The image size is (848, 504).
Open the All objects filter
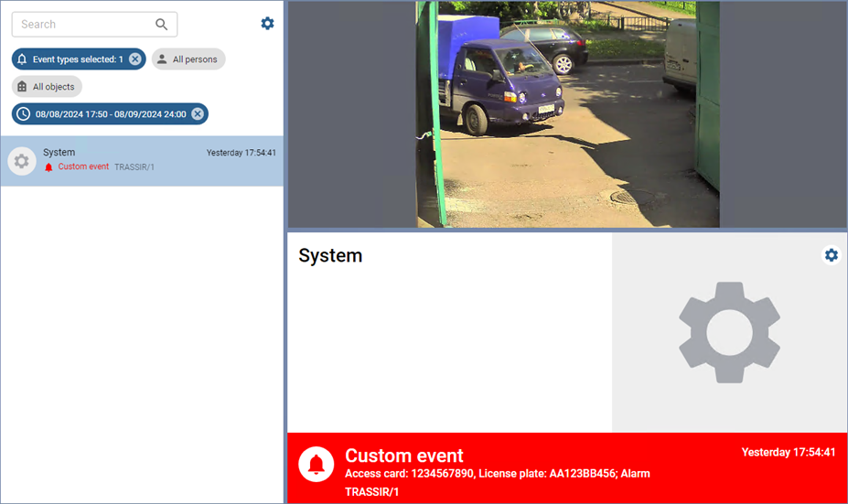pos(48,87)
